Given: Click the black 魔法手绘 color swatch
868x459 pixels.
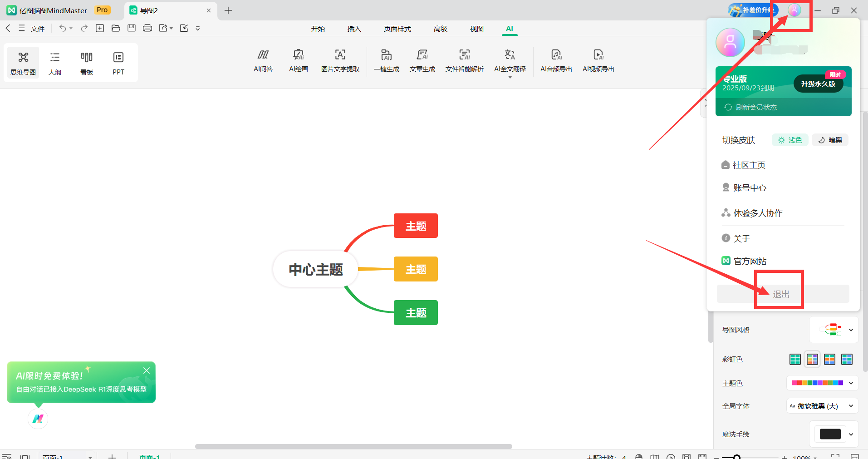Looking at the screenshot, I should 830,434.
